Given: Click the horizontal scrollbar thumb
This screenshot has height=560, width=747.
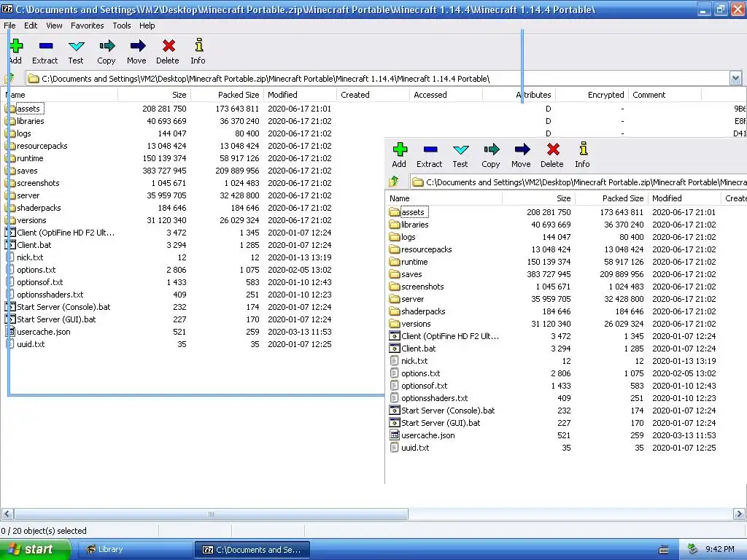Looking at the screenshot, I should 211,514.
